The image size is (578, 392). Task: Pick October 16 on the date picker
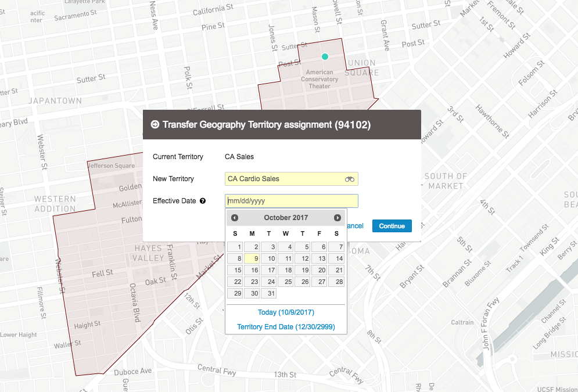point(252,270)
